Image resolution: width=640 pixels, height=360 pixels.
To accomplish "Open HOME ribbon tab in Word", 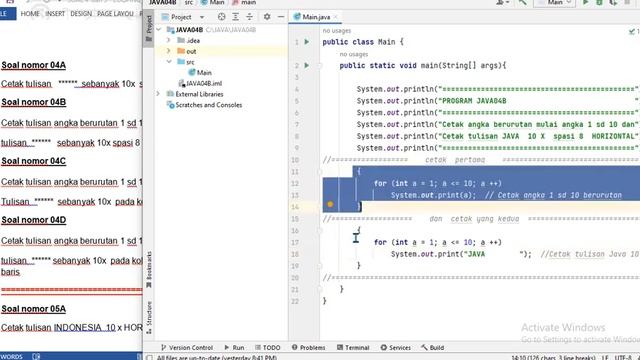I will (30, 13).
